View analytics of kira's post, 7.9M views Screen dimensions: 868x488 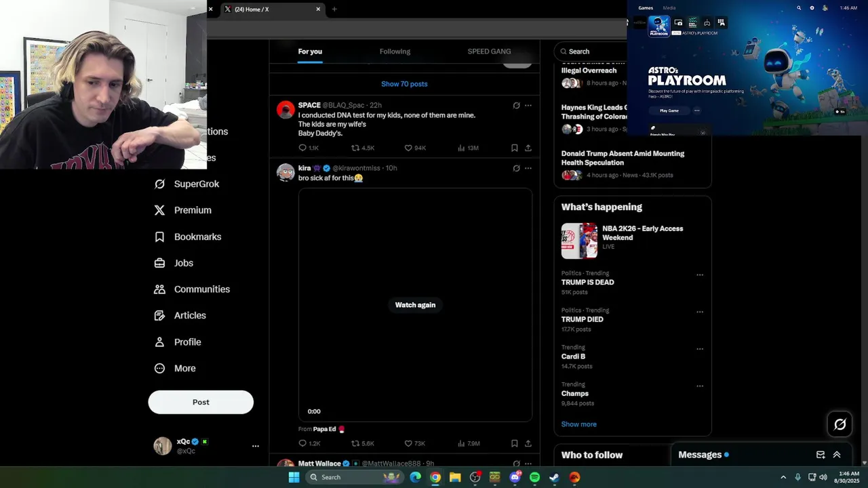pyautogui.click(x=469, y=443)
